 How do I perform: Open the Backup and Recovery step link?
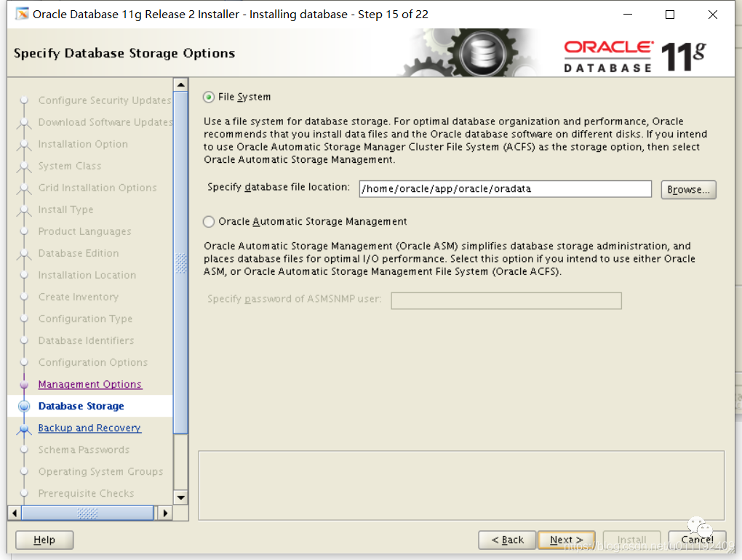pyautogui.click(x=89, y=428)
